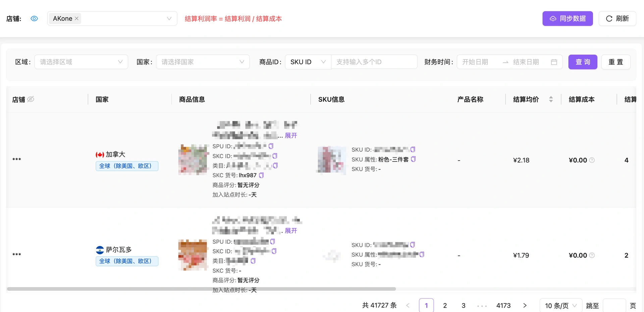The width and height of the screenshot is (644, 312).
Task: Copy 类目 in 萨尔瓦多 row
Action: [x=253, y=261]
